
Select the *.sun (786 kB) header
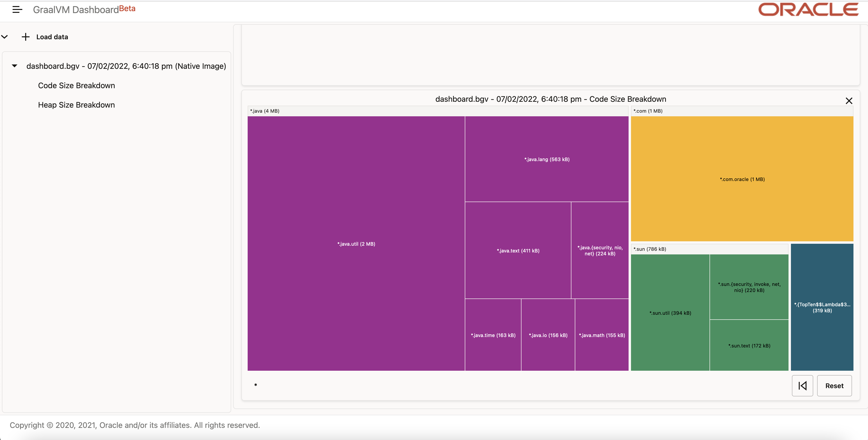point(709,249)
